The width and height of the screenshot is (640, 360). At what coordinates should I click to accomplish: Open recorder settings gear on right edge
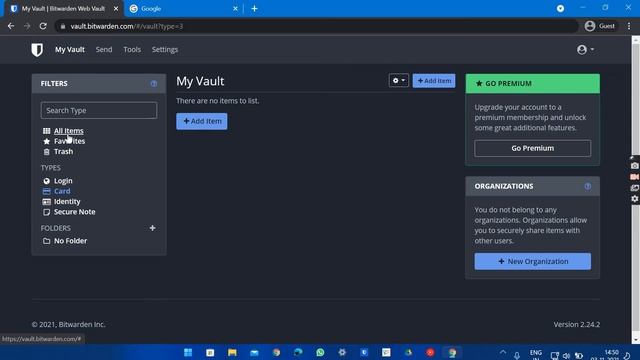634,199
